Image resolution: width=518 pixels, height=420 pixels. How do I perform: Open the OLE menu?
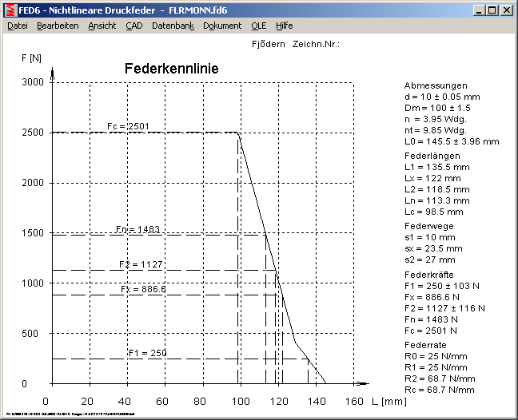pos(259,26)
